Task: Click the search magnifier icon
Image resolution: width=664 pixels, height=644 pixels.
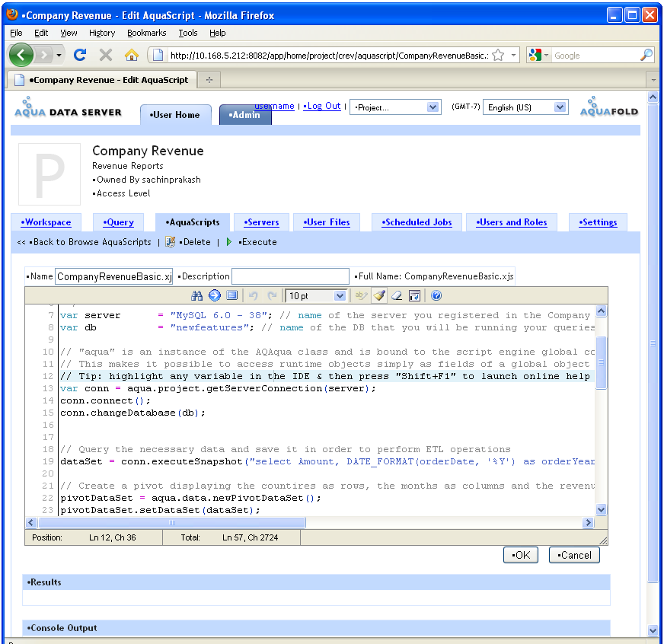Action: coord(646,55)
